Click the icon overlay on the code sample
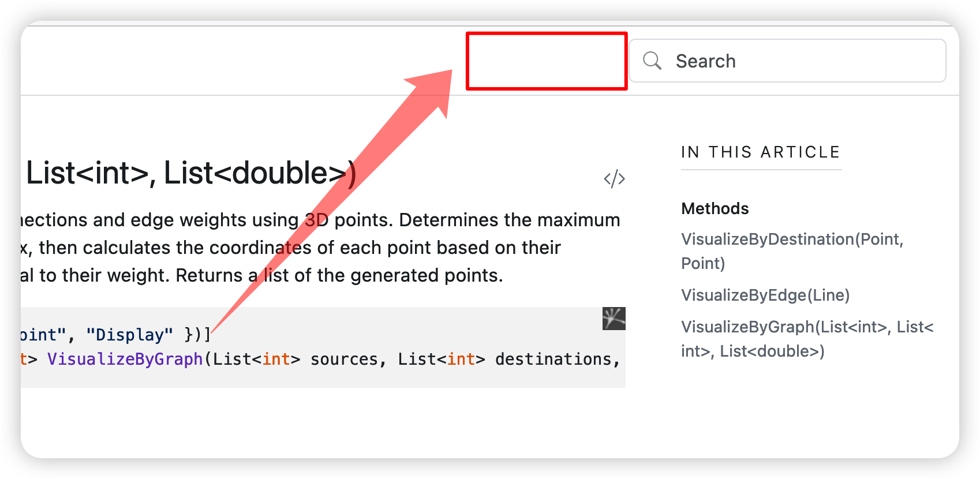This screenshot has width=980, height=479. click(x=614, y=319)
